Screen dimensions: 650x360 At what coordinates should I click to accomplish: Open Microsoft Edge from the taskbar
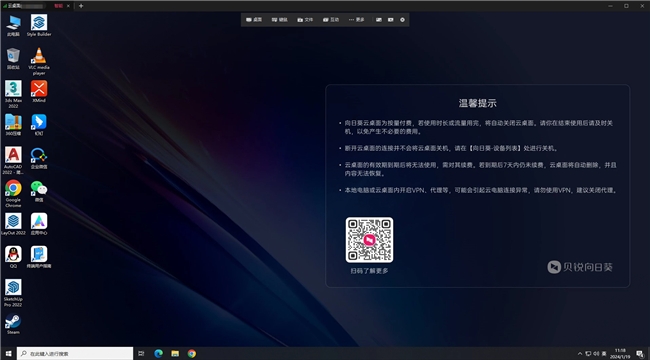tap(158, 354)
